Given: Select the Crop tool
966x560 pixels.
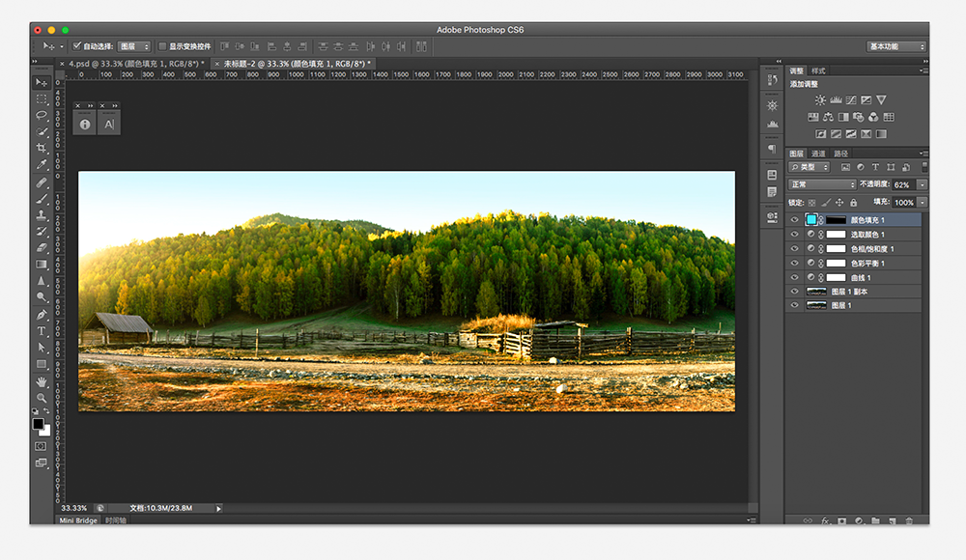Looking at the screenshot, I should pos(42,149).
